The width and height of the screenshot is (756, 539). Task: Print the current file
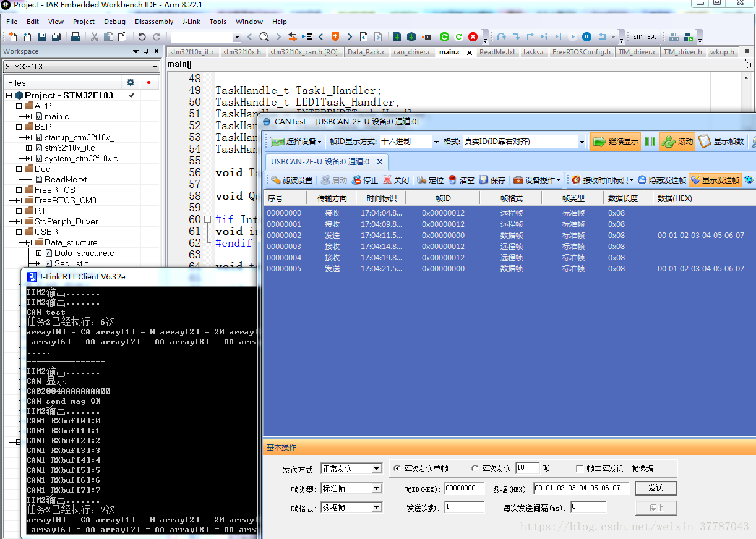point(75,37)
